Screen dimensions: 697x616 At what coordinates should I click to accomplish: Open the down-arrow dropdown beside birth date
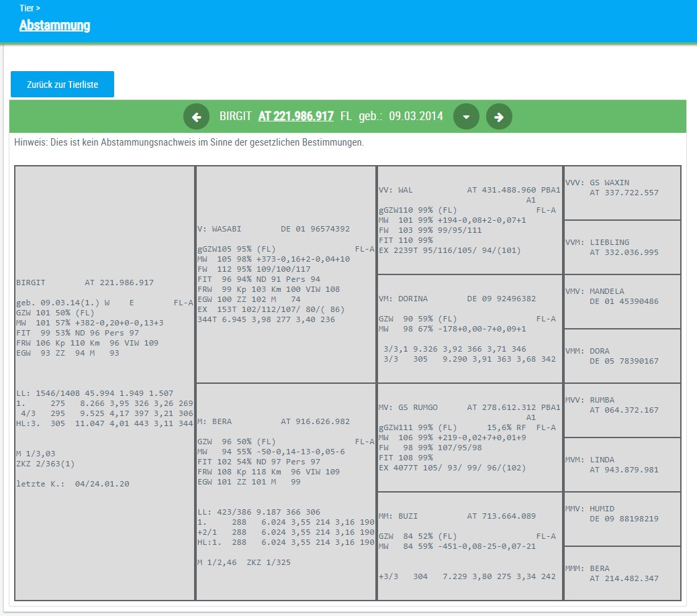tap(467, 117)
